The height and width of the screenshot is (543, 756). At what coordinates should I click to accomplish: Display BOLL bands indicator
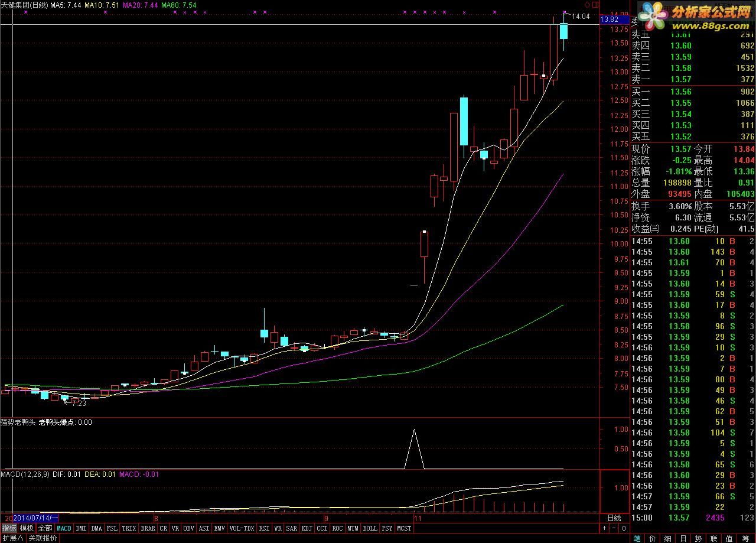coord(370,528)
